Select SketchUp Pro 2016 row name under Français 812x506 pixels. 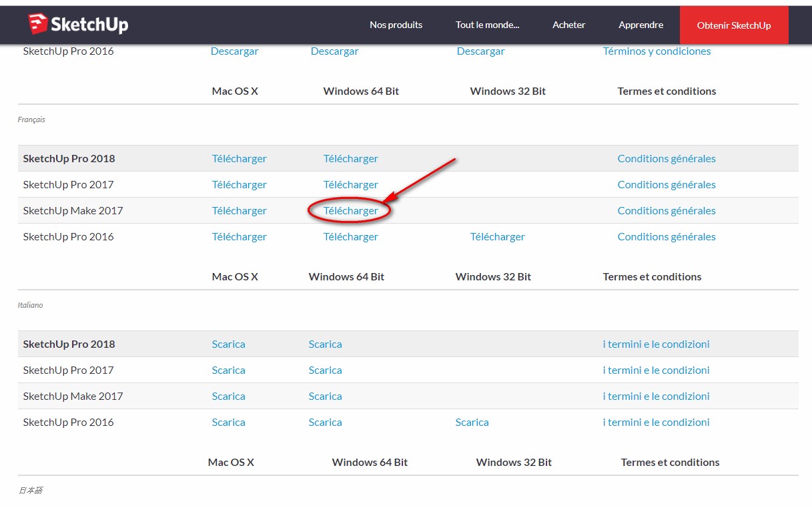[69, 237]
